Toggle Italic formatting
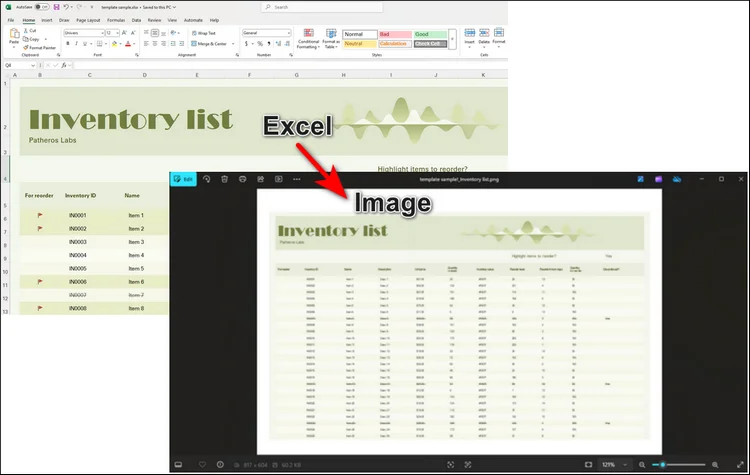The width and height of the screenshot is (750, 475). (x=76, y=44)
